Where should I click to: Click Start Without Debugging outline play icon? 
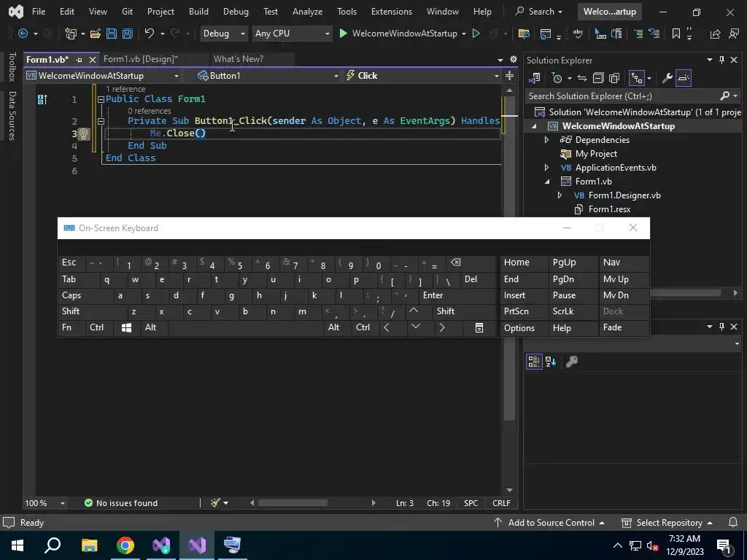click(x=476, y=34)
